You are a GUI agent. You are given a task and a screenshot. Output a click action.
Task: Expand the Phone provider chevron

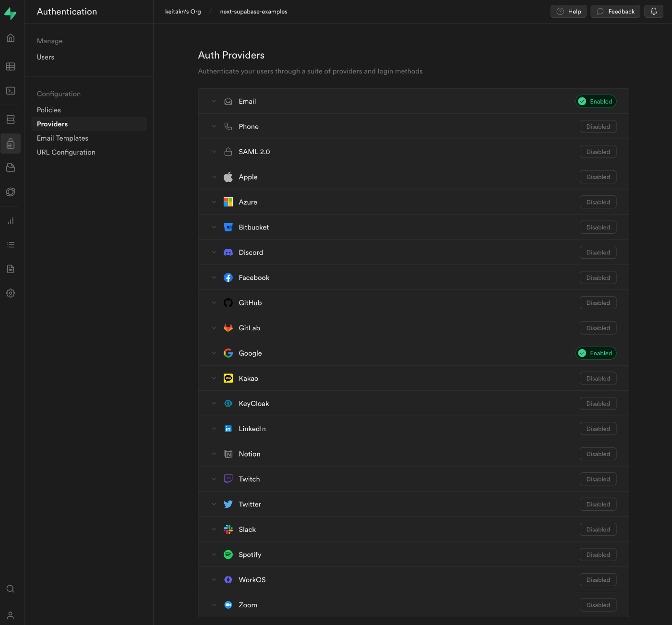[214, 127]
